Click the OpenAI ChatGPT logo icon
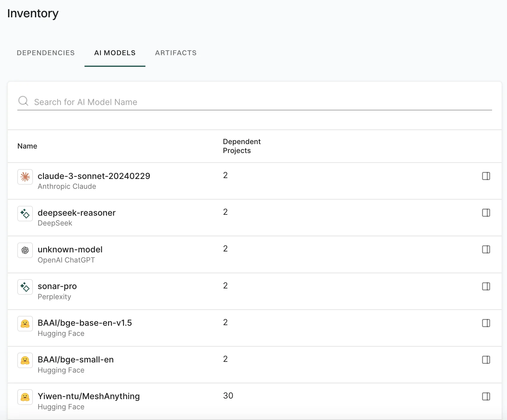This screenshot has height=420, width=507. (x=25, y=250)
